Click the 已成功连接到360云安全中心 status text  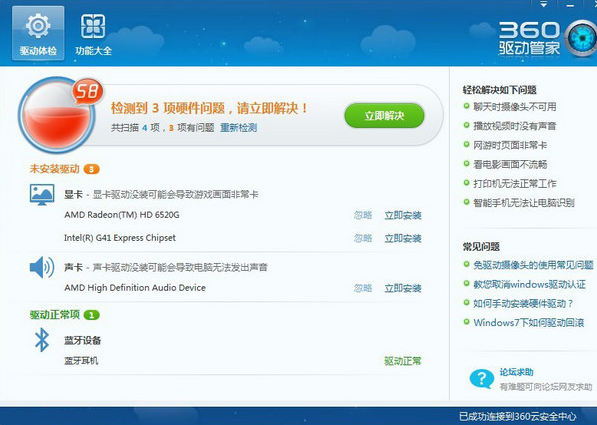tap(517, 416)
